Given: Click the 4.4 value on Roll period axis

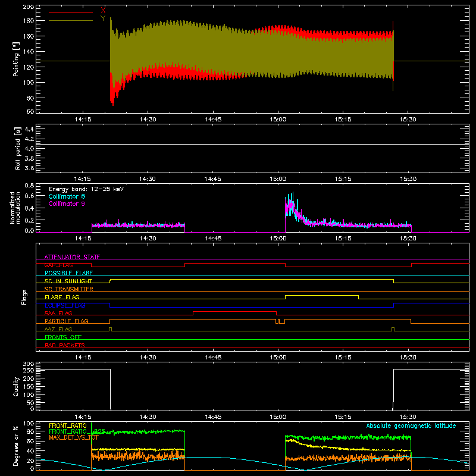Looking at the screenshot, I should click(x=29, y=129).
